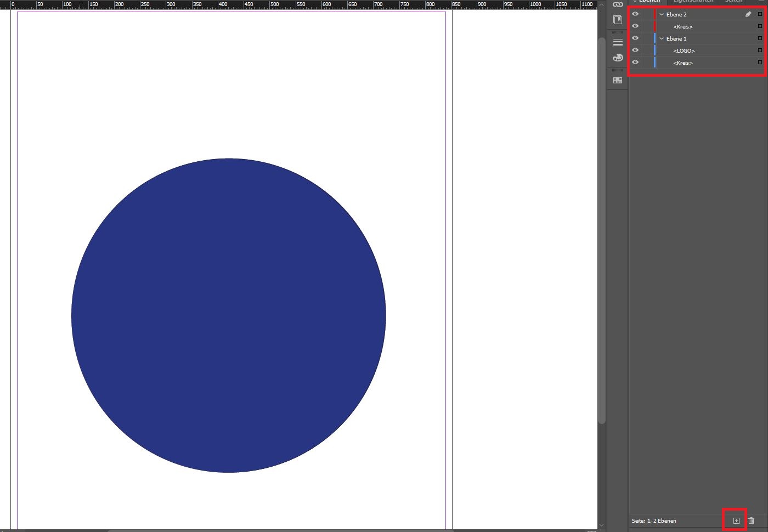The image size is (768, 532).
Task: Open the Stroke panel three-lines icon
Action: (x=618, y=42)
